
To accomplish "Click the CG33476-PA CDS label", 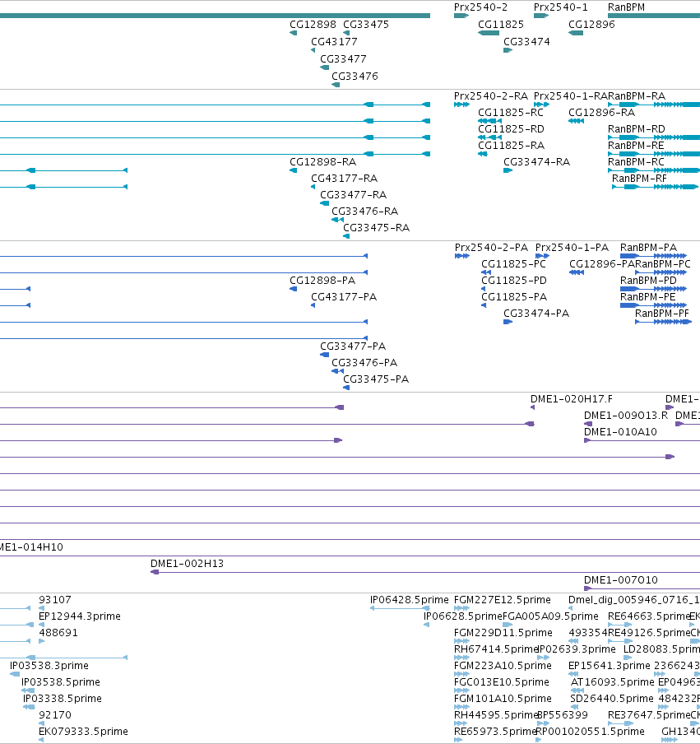I will 364,362.
